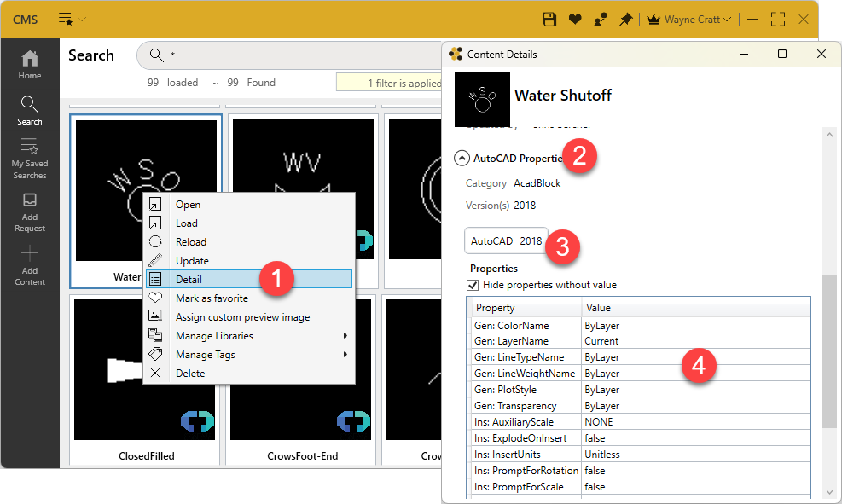
Task: Choose Mark as favorite
Action: point(249,298)
